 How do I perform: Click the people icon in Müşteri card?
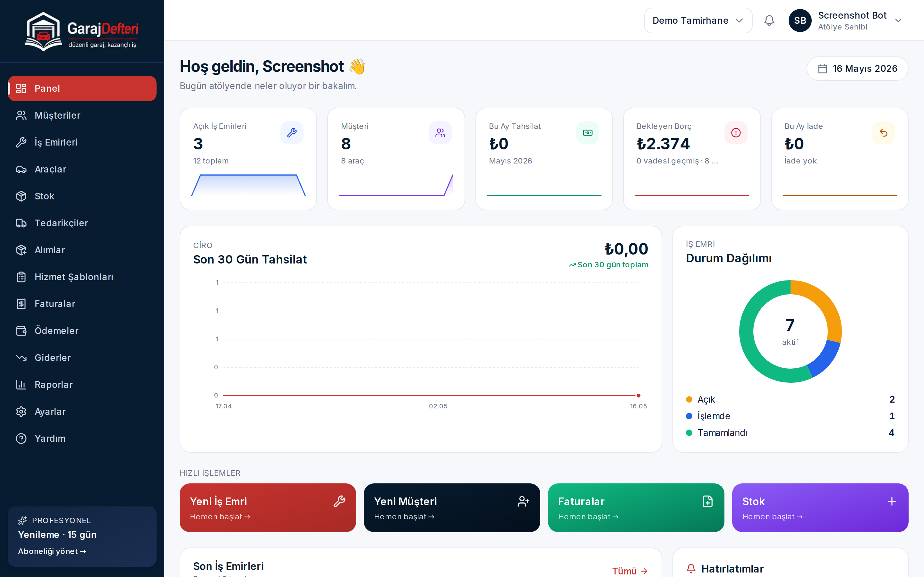[x=440, y=133]
